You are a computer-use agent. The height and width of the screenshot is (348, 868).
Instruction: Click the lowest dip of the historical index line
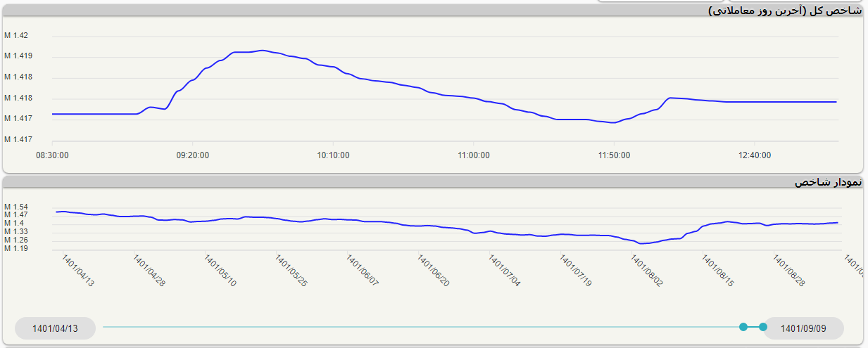[x=641, y=243]
